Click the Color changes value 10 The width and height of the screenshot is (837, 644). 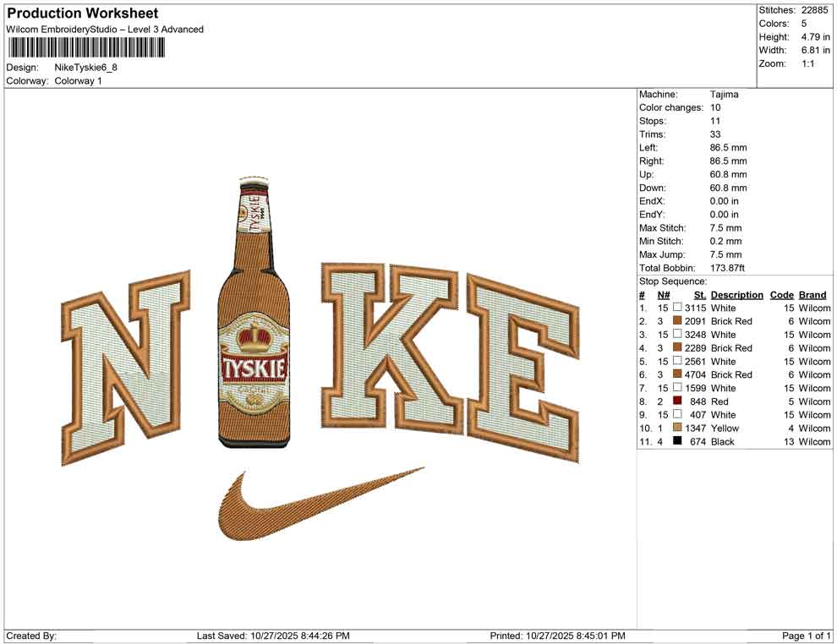715,108
